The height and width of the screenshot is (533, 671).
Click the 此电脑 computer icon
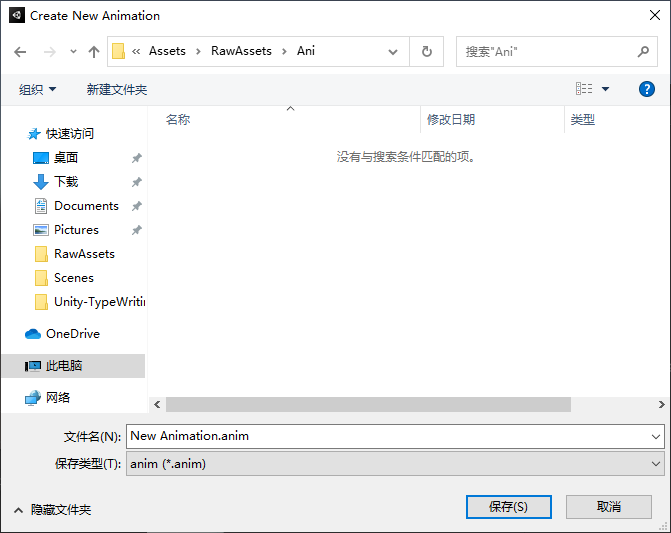pyautogui.click(x=33, y=366)
